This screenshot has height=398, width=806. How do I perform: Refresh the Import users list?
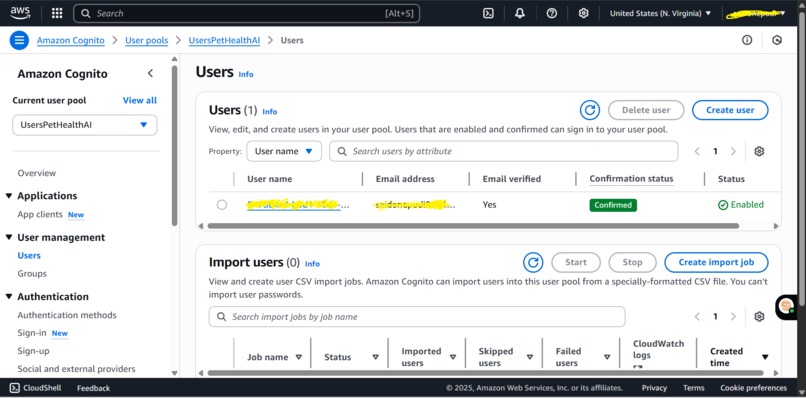[x=533, y=262]
